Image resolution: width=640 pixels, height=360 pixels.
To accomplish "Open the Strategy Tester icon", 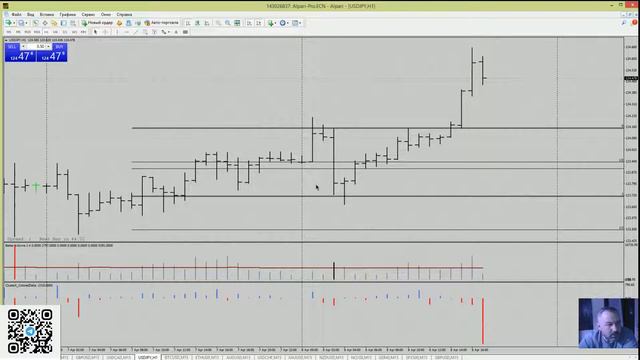I will coord(73,23).
